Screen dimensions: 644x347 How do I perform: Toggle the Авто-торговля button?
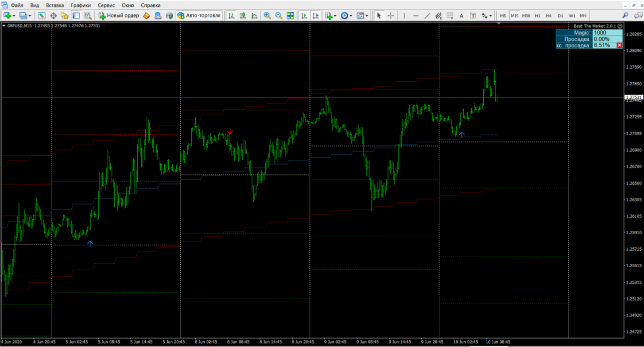click(x=199, y=15)
